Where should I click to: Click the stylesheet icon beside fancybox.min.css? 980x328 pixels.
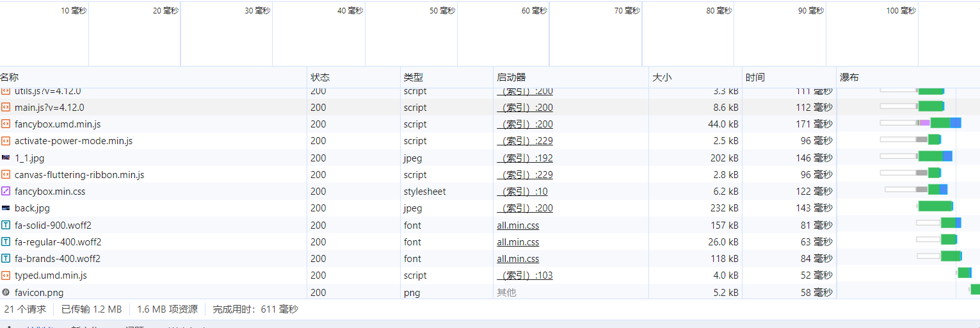tap(6, 191)
